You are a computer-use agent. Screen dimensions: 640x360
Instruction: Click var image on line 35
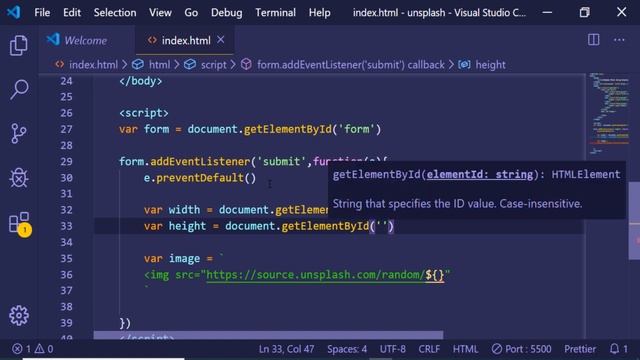[172, 258]
